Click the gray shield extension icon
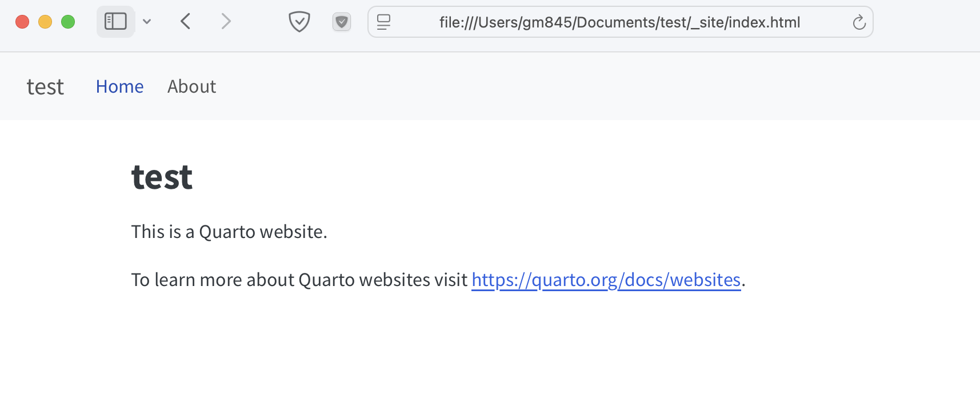Screen dimensions: 980x405 coord(342,22)
